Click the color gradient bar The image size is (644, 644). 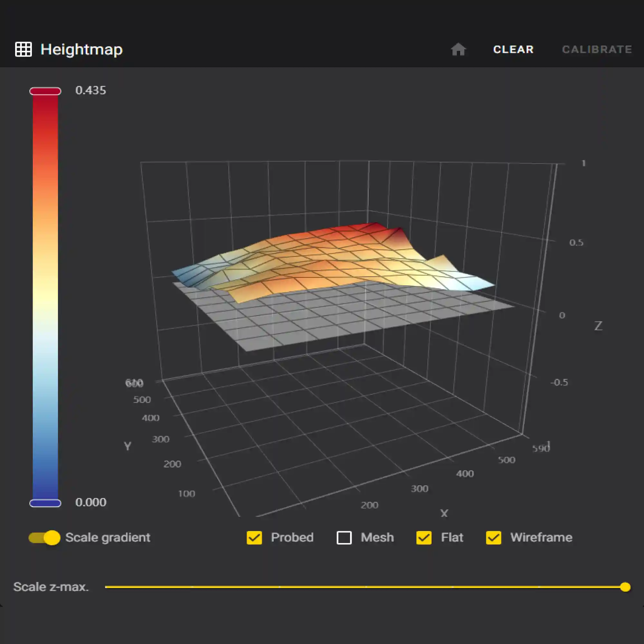pyautogui.click(x=45, y=297)
